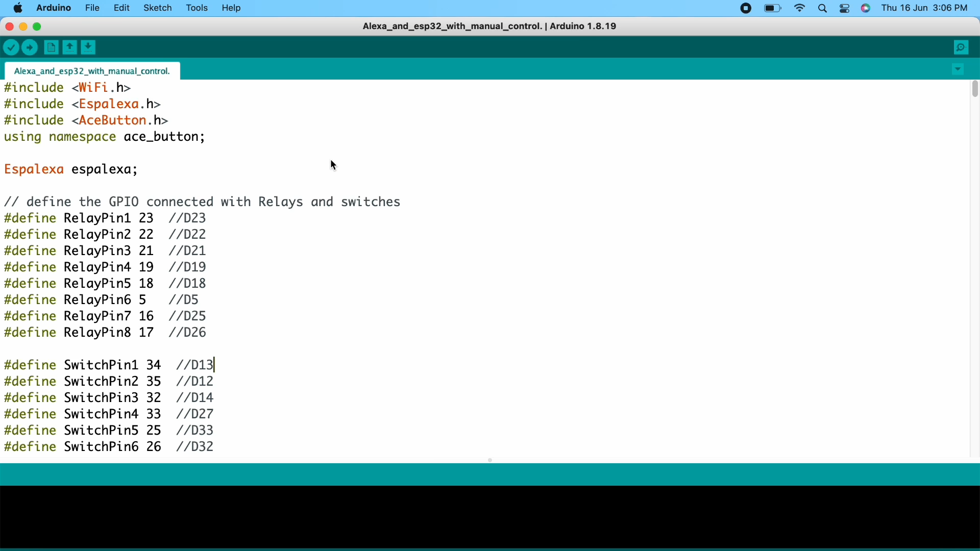Click 'using namespace ace_button;' line
The width and height of the screenshot is (980, 551).
pyautogui.click(x=105, y=138)
